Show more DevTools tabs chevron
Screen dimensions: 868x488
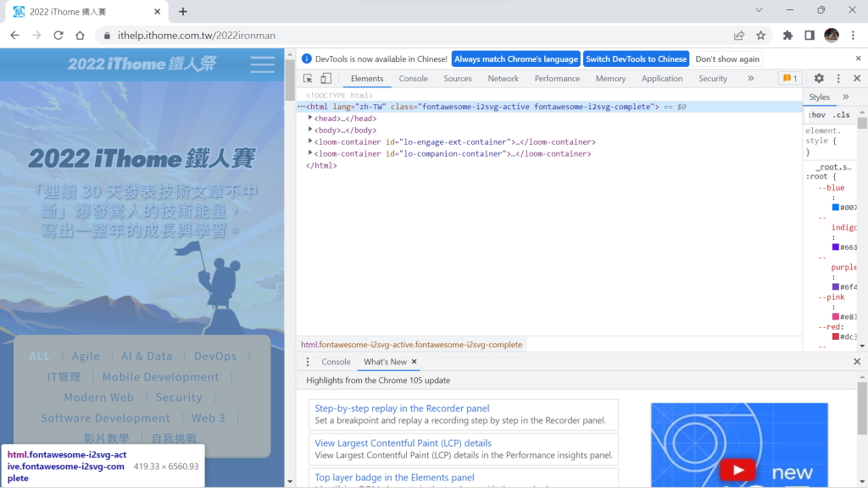pyautogui.click(x=751, y=79)
